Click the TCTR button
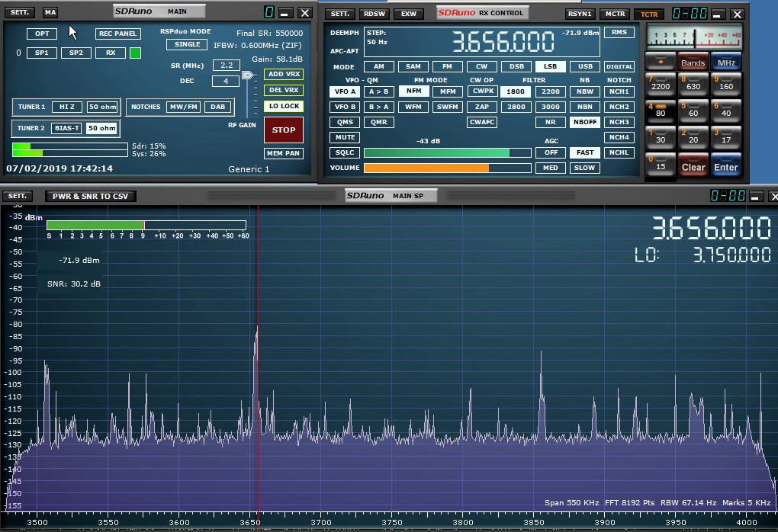Viewport: 778px width, 532px height. point(649,14)
